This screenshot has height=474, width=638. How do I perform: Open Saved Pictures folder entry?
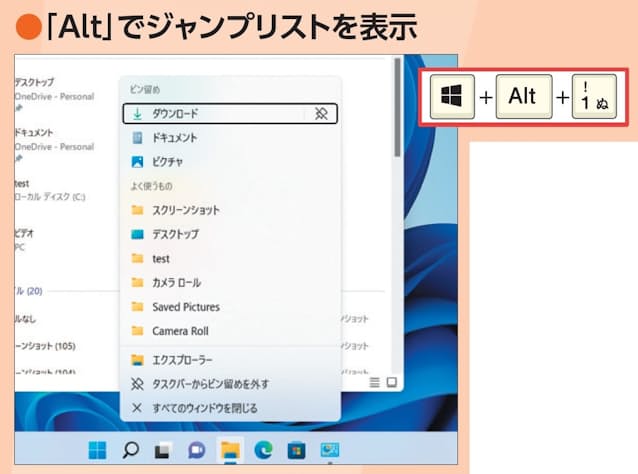coord(185,307)
